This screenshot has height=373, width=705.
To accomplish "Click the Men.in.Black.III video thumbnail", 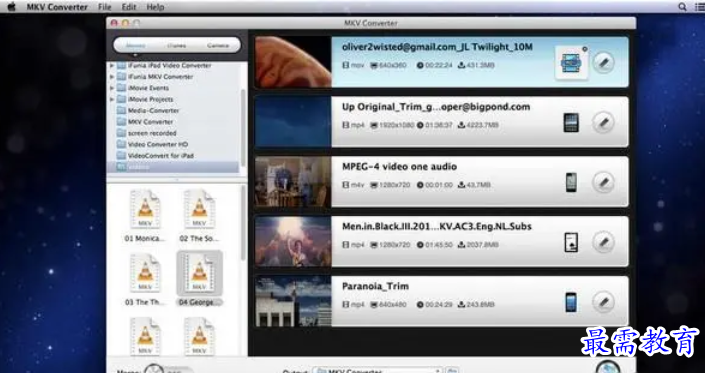I will coord(293,241).
